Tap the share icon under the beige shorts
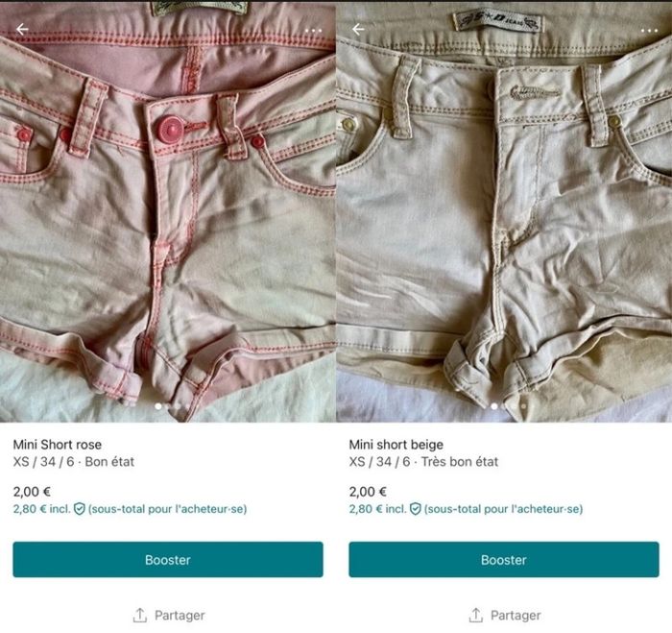The image size is (672, 633). tap(475, 615)
